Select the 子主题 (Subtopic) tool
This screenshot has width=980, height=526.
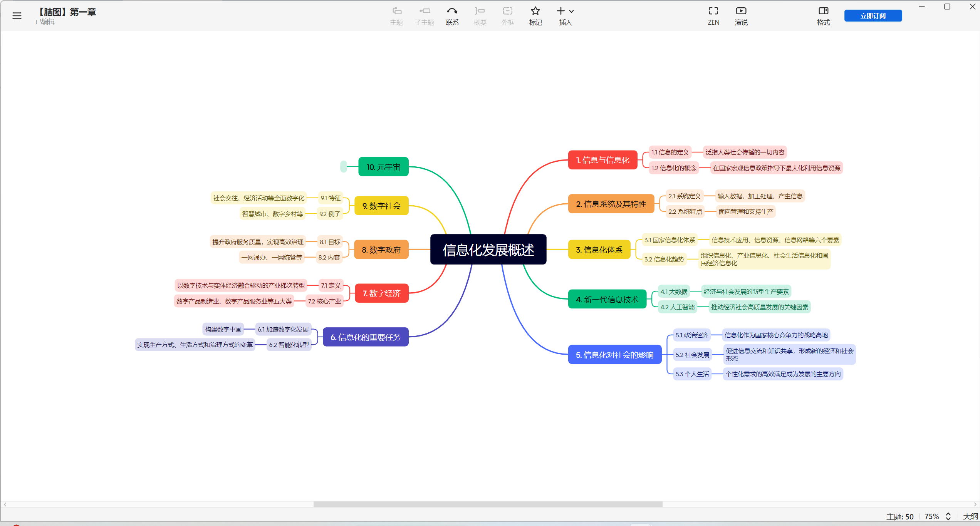tap(424, 15)
